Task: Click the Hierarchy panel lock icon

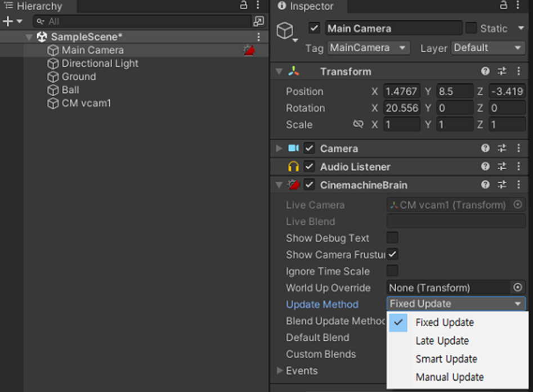Action: pyautogui.click(x=244, y=5)
